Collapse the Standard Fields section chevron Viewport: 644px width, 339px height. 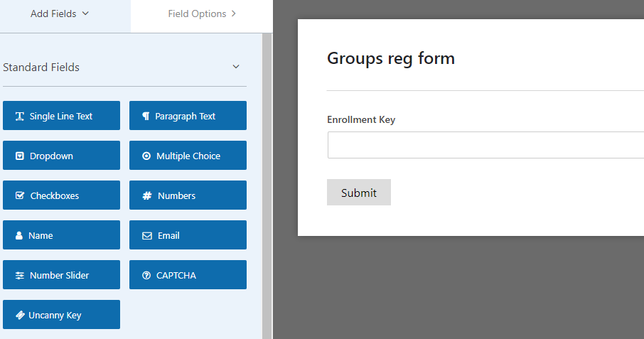(236, 67)
